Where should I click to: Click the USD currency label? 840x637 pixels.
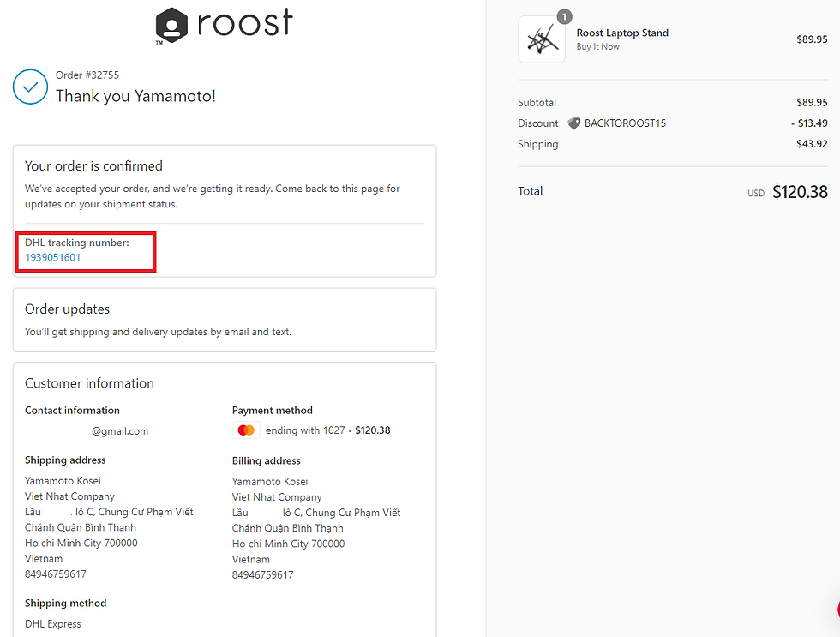click(x=756, y=194)
